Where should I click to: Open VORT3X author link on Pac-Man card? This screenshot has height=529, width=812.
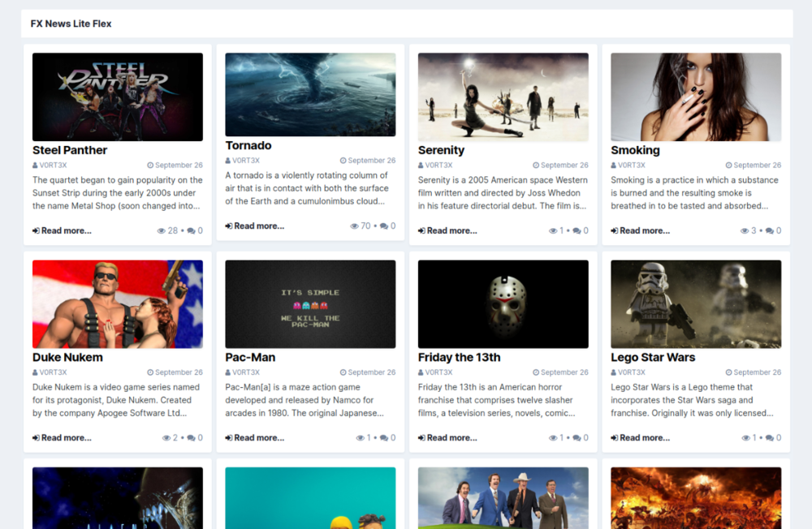(246, 372)
